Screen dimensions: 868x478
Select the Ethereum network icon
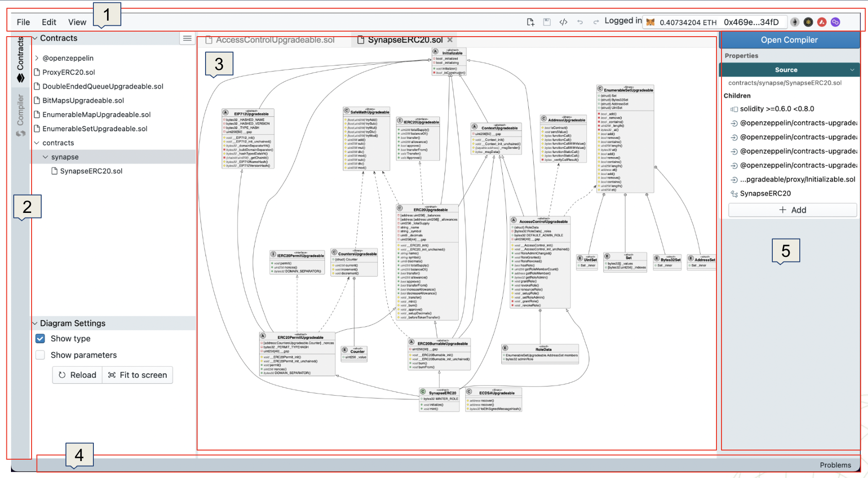(795, 22)
